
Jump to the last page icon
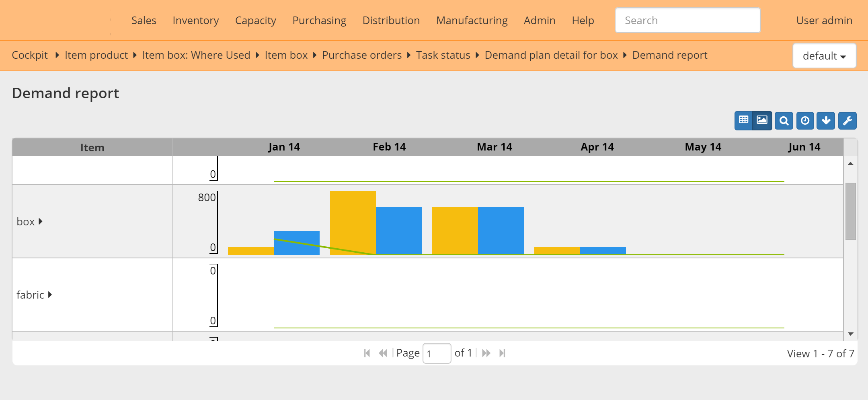click(503, 353)
